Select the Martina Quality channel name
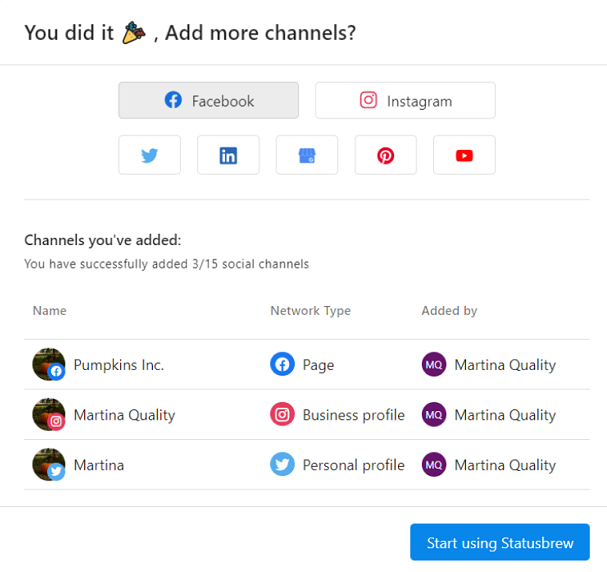Viewport: 607px width, 572px height. pos(124,415)
